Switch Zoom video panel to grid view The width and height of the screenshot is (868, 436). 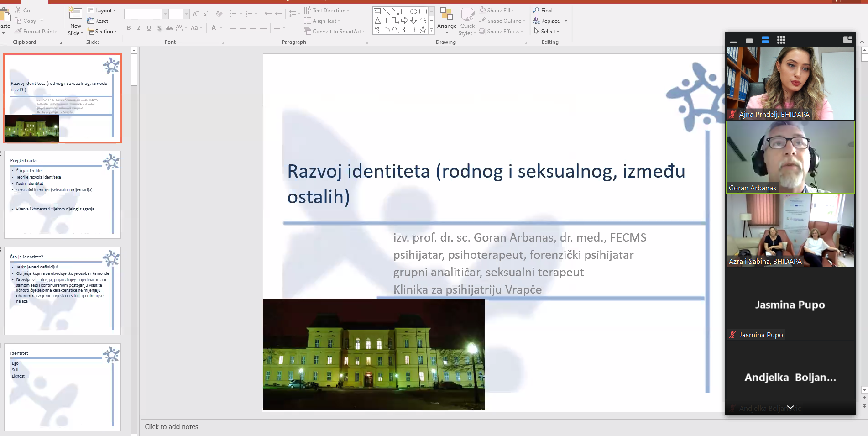click(x=781, y=40)
